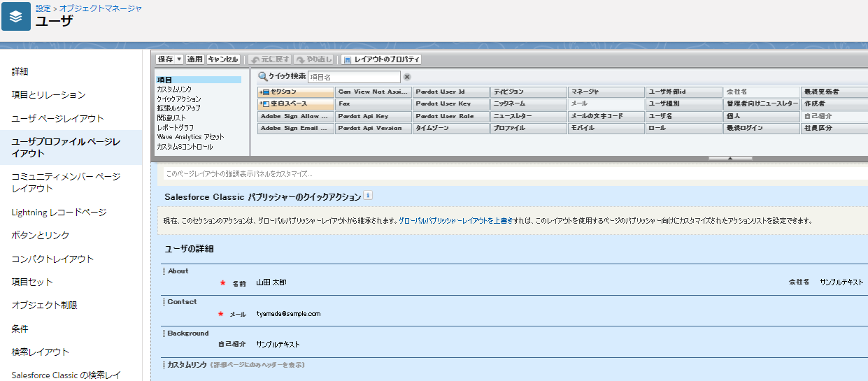Screen dimensions: 868x381
Task: Click the オブジェクトマネージャ breadcrumb link
Action: 101,8
